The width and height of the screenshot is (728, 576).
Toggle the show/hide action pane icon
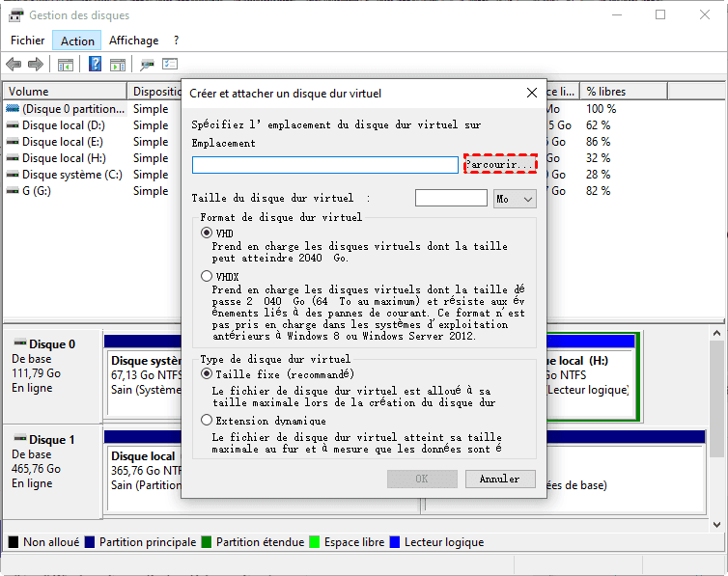[x=118, y=65]
